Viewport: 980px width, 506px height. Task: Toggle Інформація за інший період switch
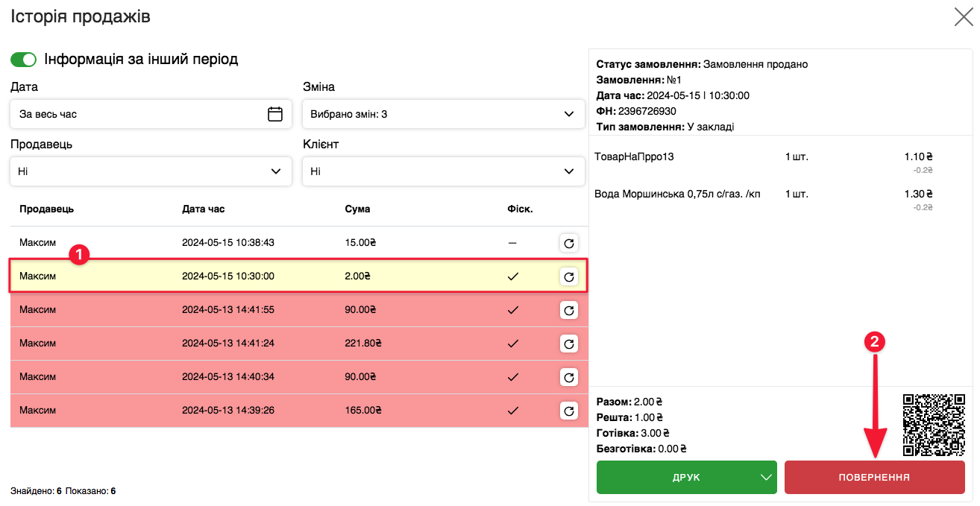pyautogui.click(x=24, y=60)
